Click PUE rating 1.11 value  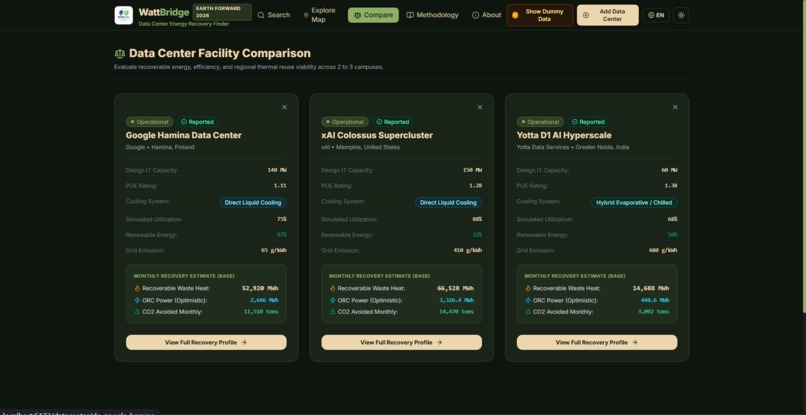[x=280, y=186]
